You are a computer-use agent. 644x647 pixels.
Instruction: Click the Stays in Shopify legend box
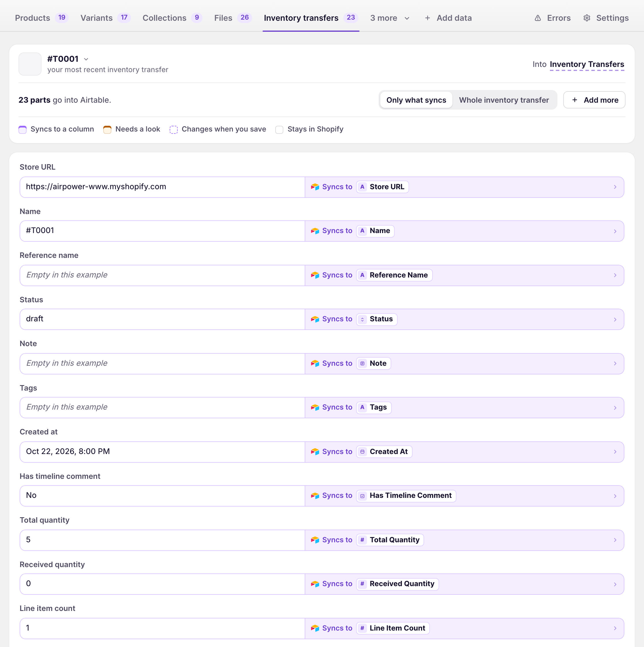click(x=279, y=130)
